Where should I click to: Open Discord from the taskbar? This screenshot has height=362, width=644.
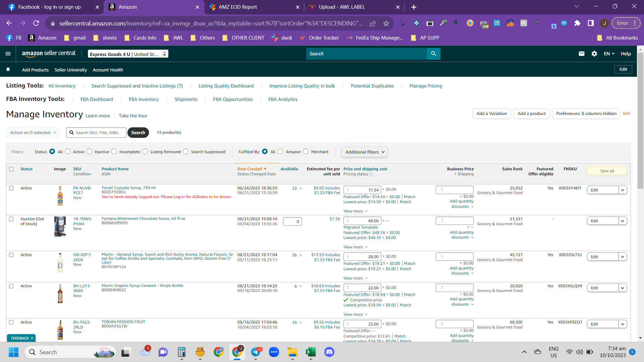coord(329,352)
